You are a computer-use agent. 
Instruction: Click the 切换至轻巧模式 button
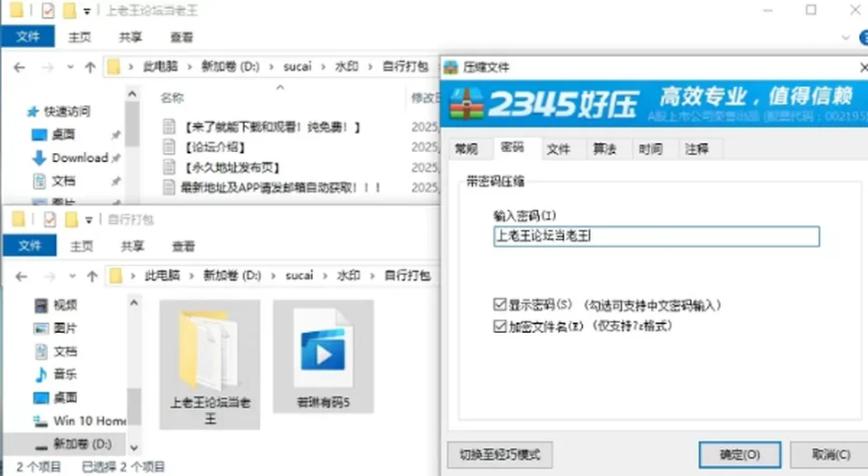[499, 454]
